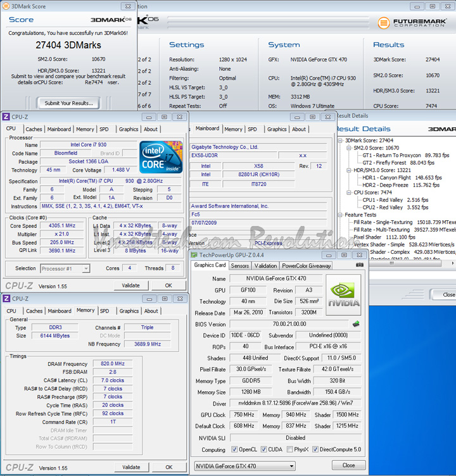Image resolution: width=456 pixels, height=476 pixels.
Task: Open the Caches tab in top CPU-Z window
Action: pos(34,129)
